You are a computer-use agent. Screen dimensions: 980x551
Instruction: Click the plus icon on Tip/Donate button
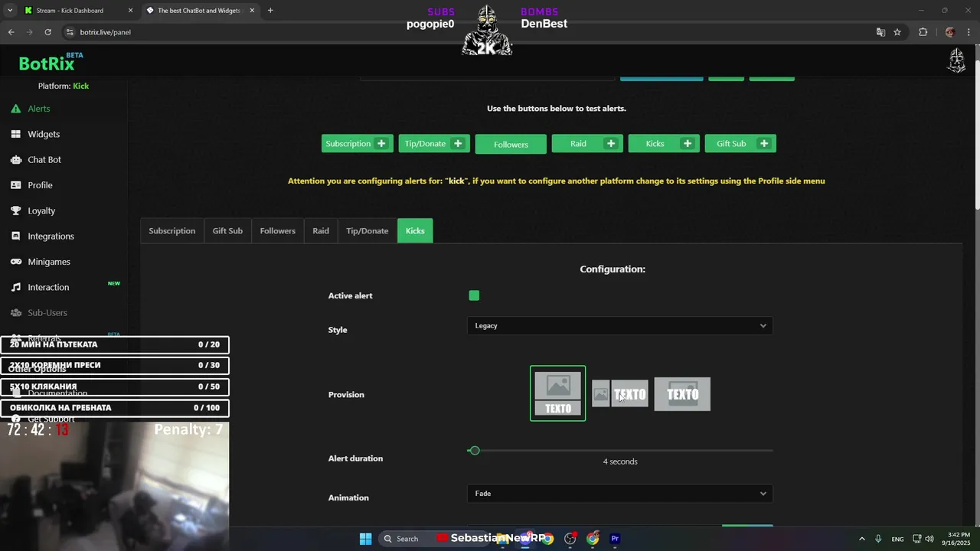(x=458, y=143)
